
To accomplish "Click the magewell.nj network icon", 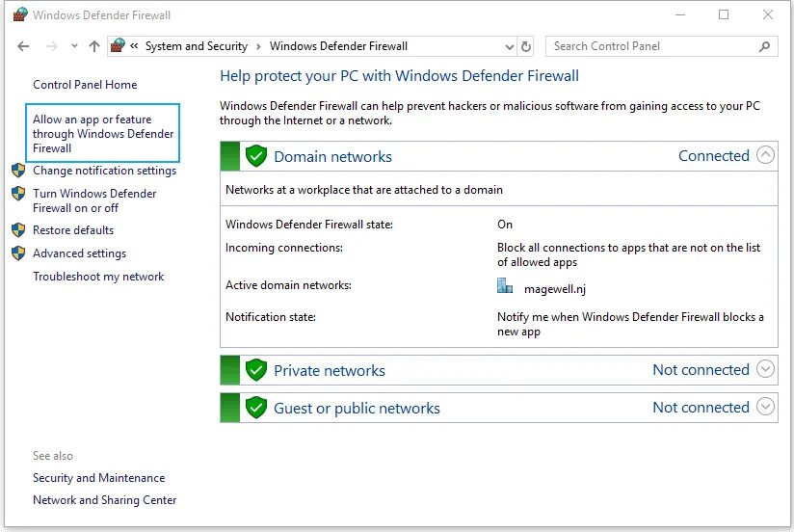I will [x=505, y=286].
